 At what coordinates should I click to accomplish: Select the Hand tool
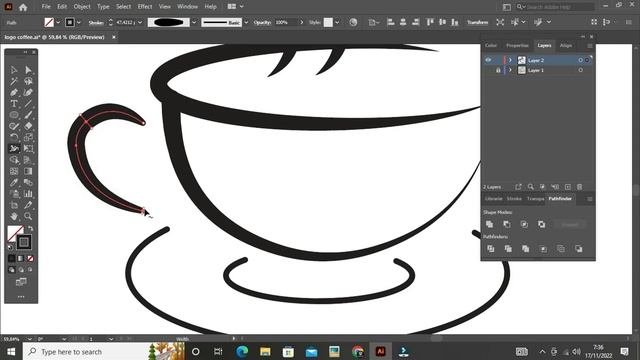(x=14, y=216)
